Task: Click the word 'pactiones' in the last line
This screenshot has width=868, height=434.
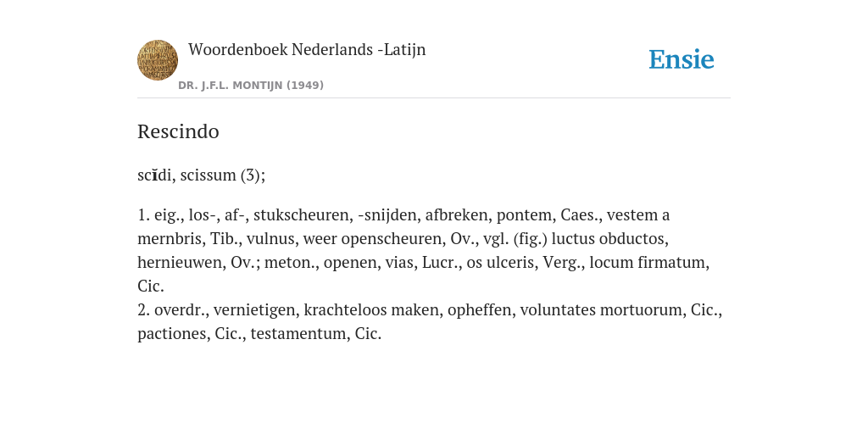Action: click(171, 334)
